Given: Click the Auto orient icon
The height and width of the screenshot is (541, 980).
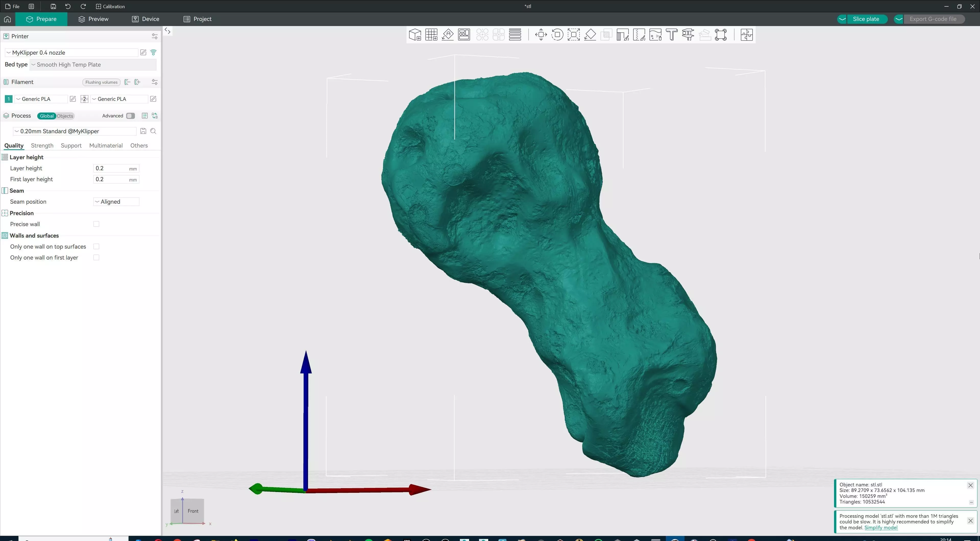Looking at the screenshot, I should (448, 35).
